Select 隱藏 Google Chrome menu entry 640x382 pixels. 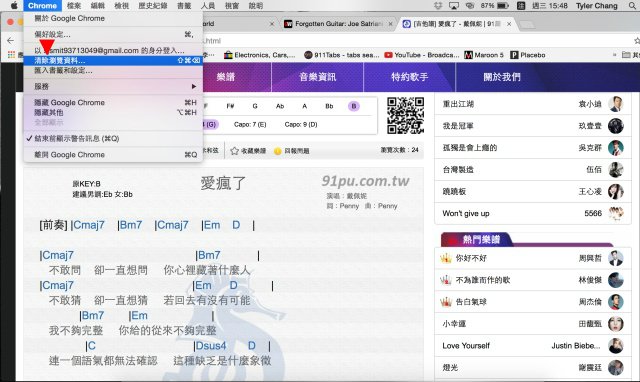(113, 102)
